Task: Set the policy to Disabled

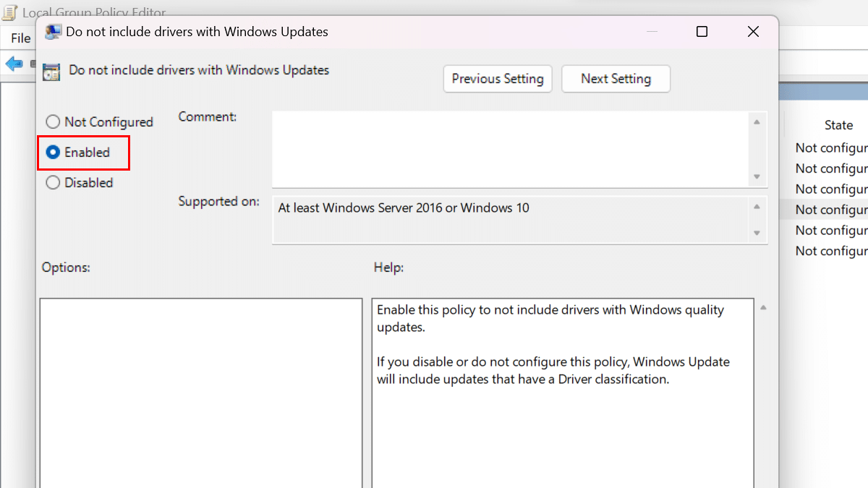Action: (x=53, y=183)
